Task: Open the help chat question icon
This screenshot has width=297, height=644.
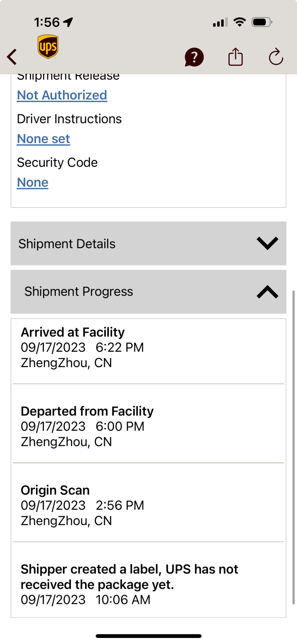Action: tap(194, 57)
